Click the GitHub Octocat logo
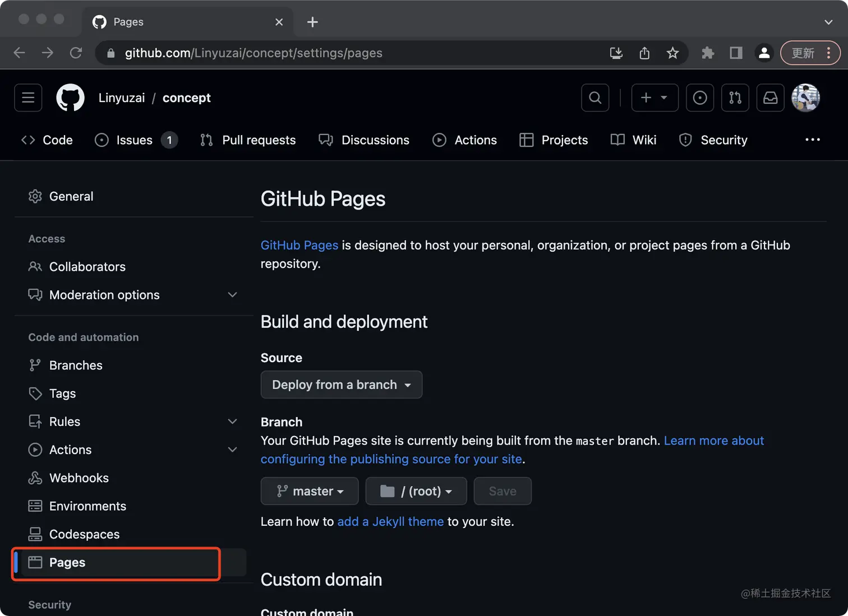The width and height of the screenshot is (848, 616). coord(70,98)
